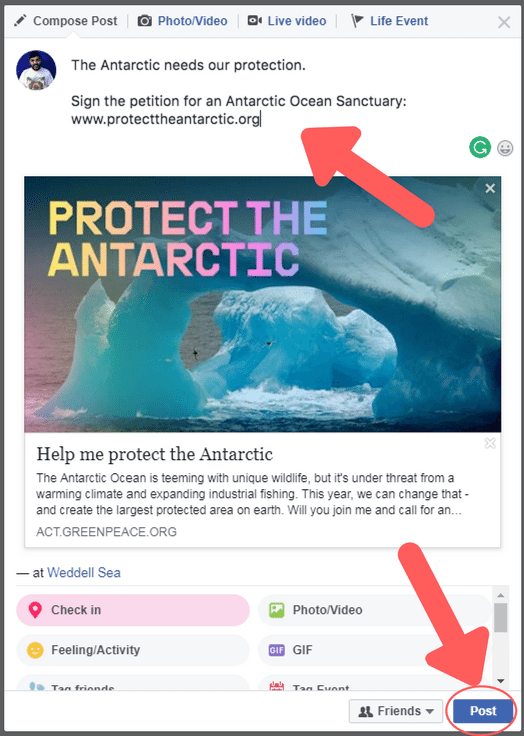
Task: Click the scroll up arrow in options list
Action: 501,595
